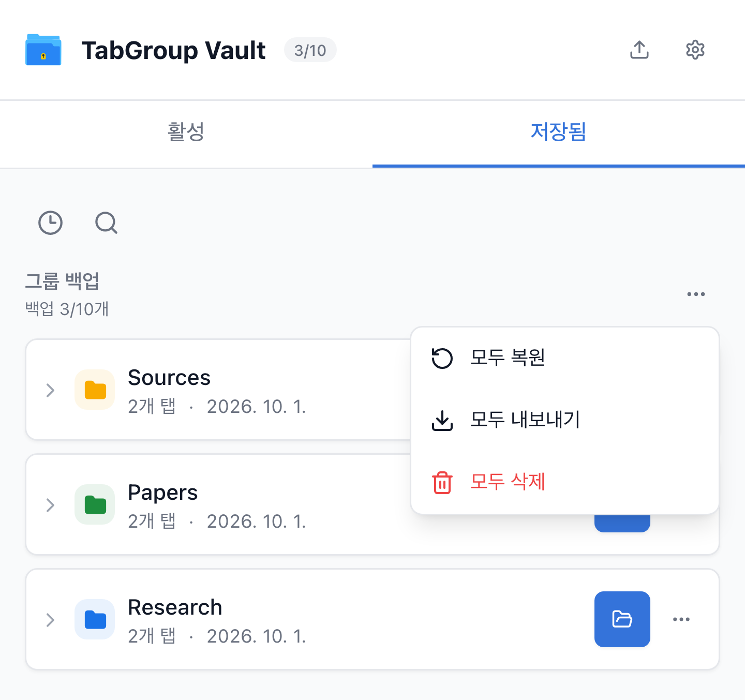Open the 그룹 백업 three-dot menu
Viewport: 745px width, 700px height.
pos(696,294)
